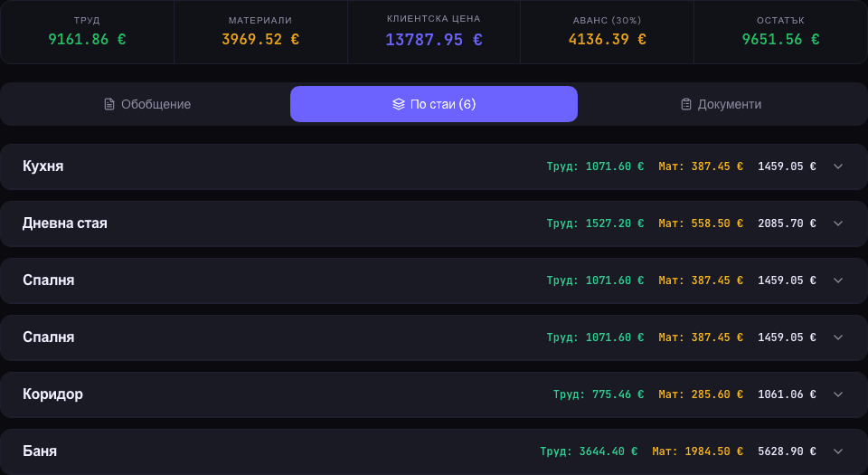Screen dimensions: 868x475
Task: Click Мат: 387.45 € in Кухня row
Action: click(x=701, y=166)
